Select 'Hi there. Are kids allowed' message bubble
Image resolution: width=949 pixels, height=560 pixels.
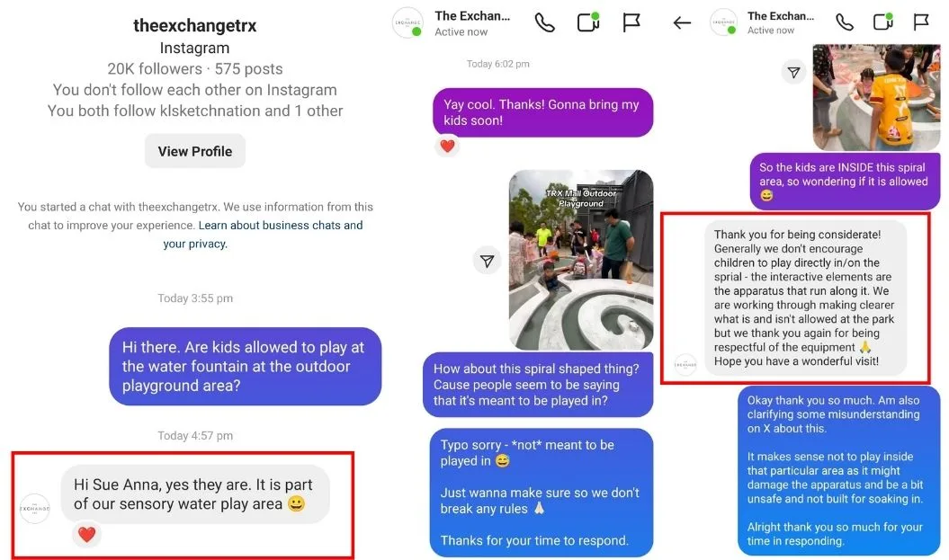pyautogui.click(x=245, y=367)
